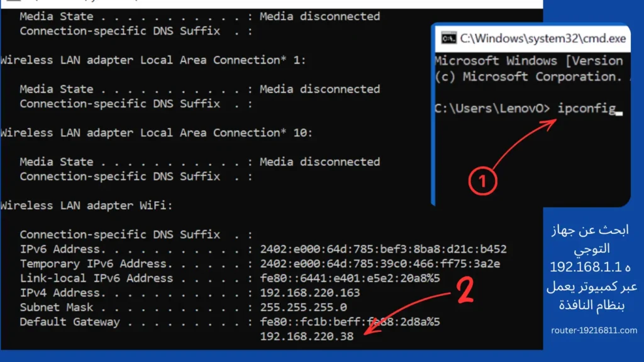Click the red circled number 1 marker
Viewport: 644px width, 362px height.
483,182
